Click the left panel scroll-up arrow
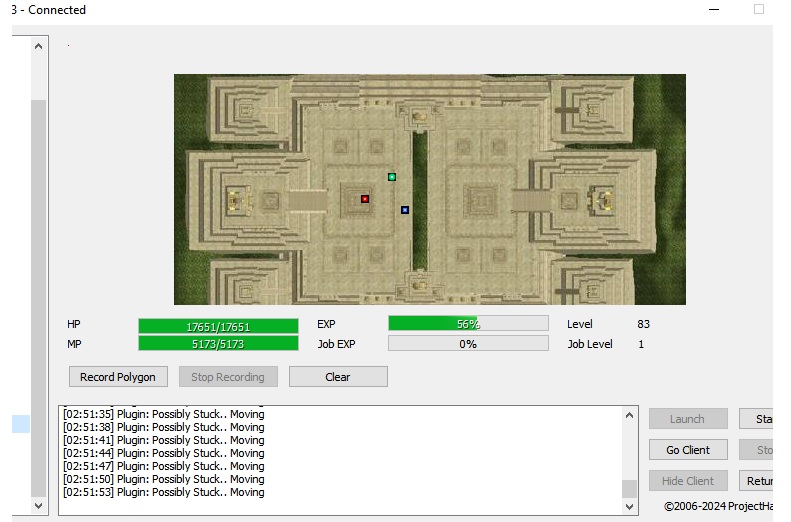This screenshot has width=791, height=522. [x=39, y=47]
